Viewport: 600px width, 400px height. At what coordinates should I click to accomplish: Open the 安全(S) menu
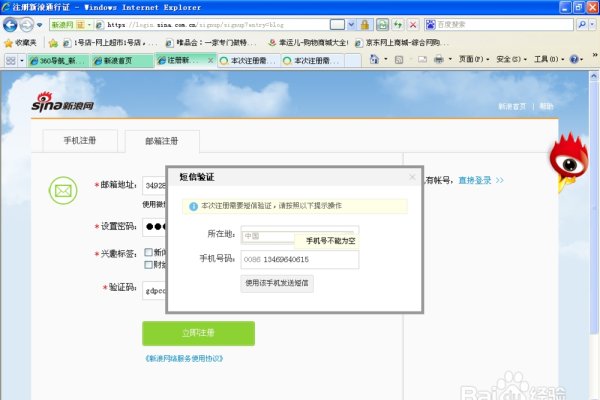(x=511, y=59)
